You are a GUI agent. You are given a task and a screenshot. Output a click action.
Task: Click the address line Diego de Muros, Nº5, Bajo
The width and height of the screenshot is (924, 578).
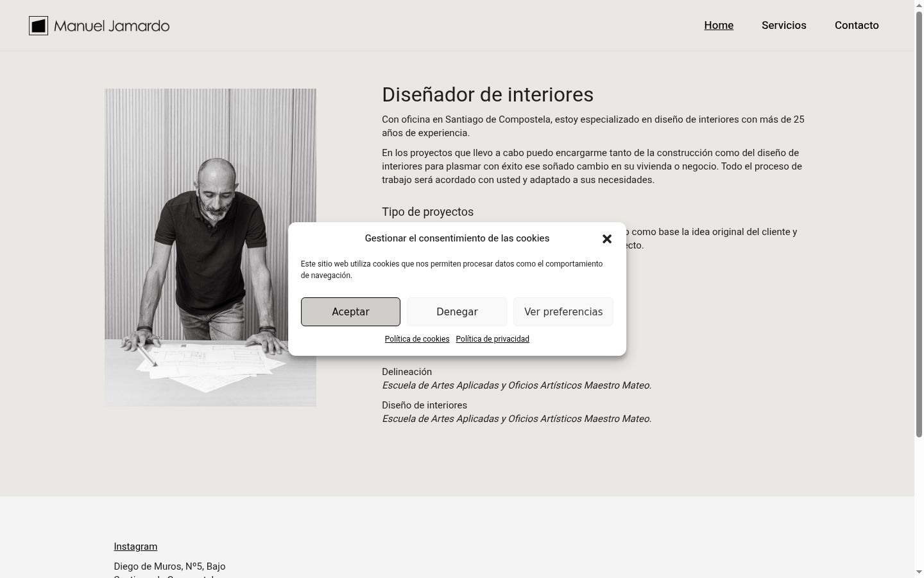point(169,566)
